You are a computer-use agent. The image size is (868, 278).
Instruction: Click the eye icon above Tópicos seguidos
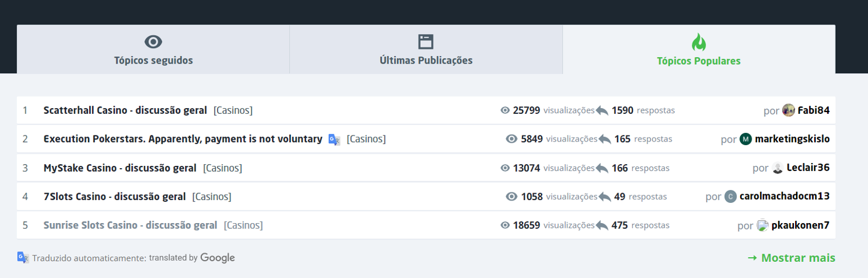point(153,42)
